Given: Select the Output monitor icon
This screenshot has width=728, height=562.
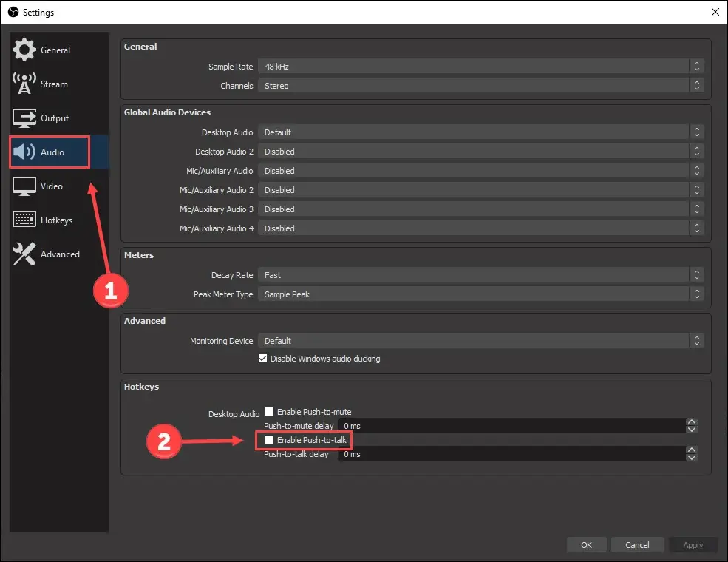Looking at the screenshot, I should pyautogui.click(x=24, y=118).
